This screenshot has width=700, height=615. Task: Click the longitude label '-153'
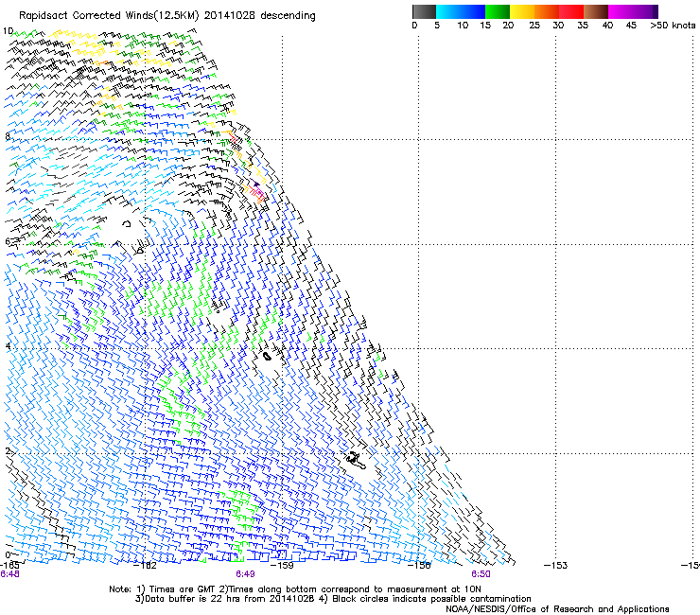coord(556,566)
